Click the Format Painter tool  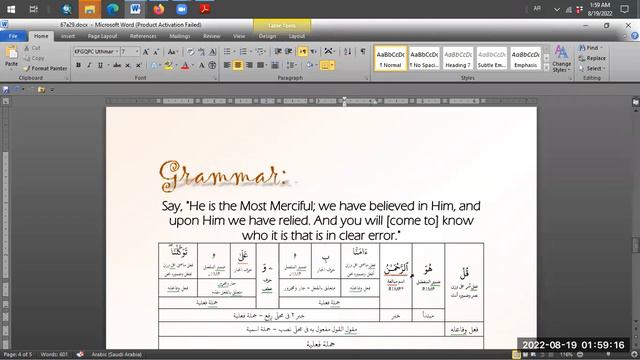[45, 68]
